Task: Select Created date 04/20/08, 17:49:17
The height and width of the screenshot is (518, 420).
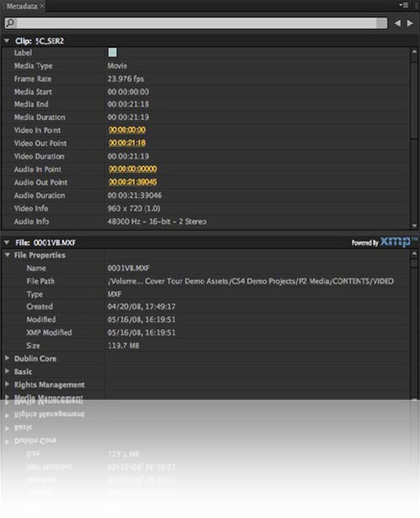Action: [141, 307]
